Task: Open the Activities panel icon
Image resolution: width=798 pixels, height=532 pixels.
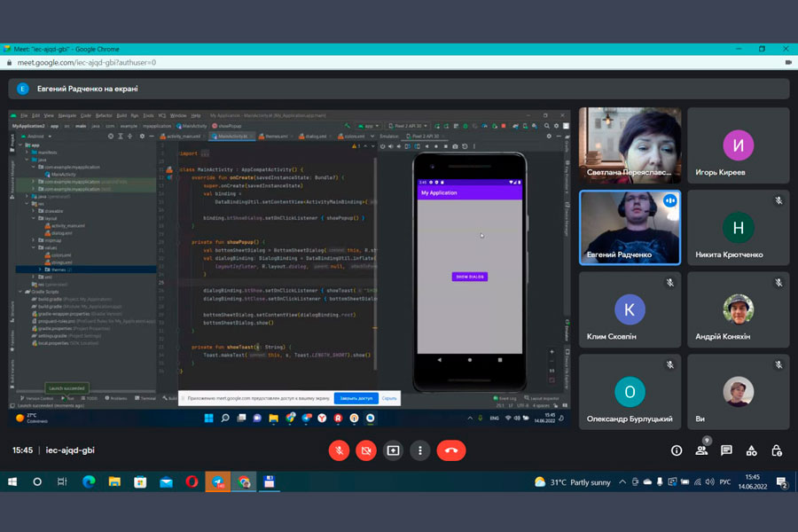Action: tap(751, 450)
